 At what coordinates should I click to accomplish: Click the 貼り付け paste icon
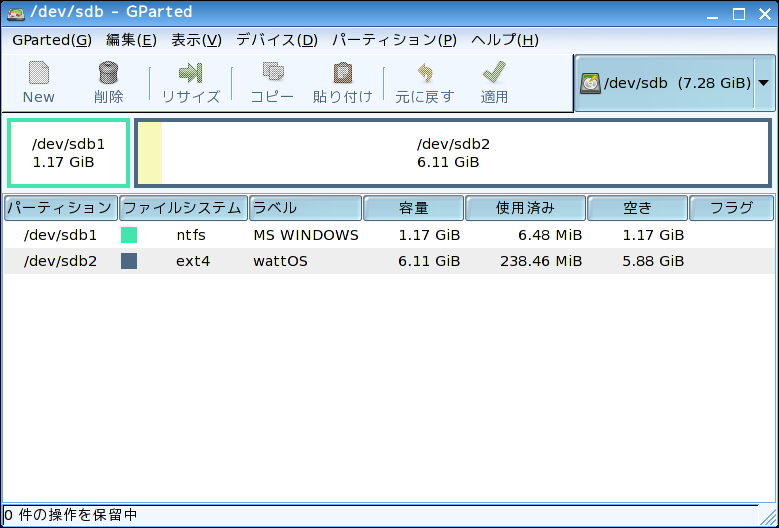pyautogui.click(x=342, y=73)
